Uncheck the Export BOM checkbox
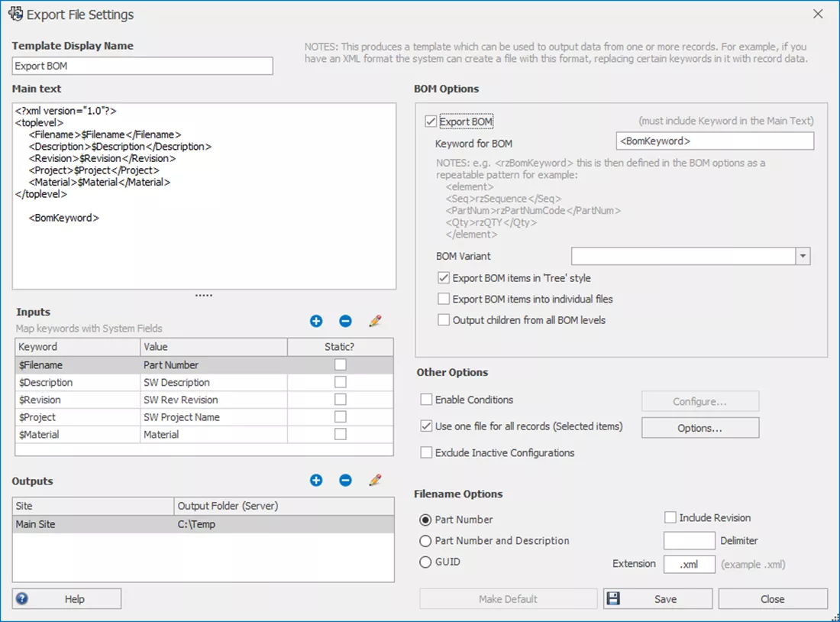 (431, 121)
